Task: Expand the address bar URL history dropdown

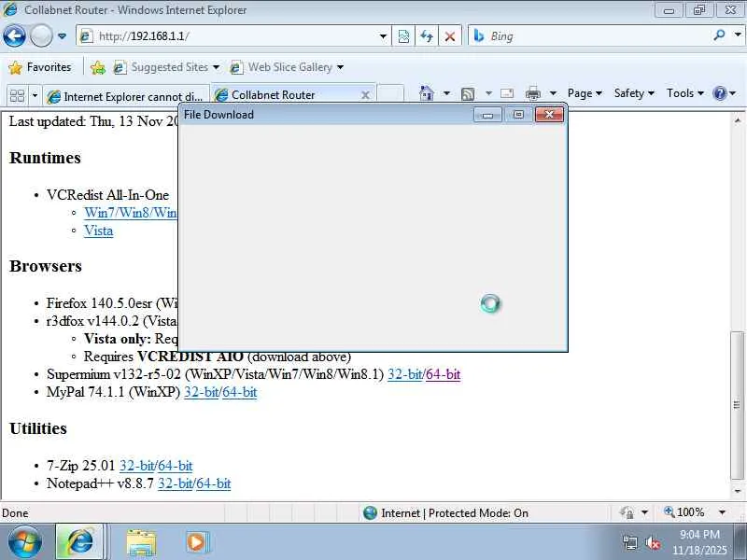Action: [x=383, y=36]
